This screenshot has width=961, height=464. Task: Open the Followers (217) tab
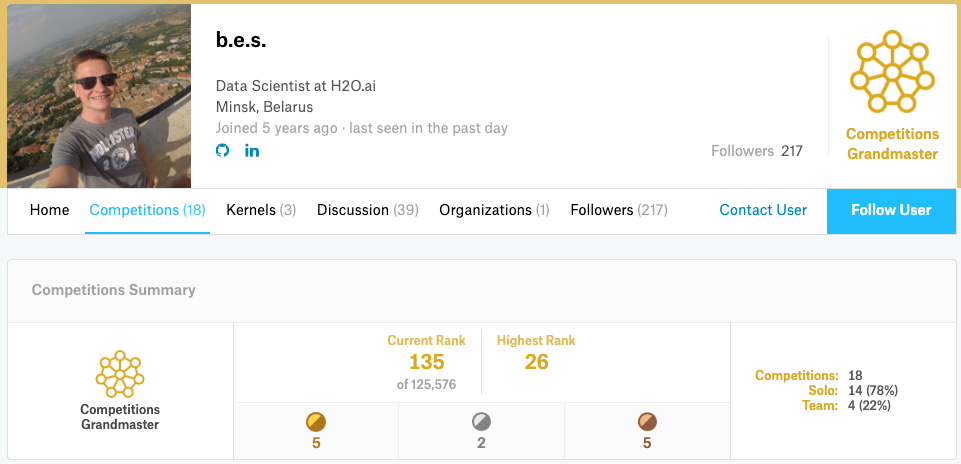point(619,210)
